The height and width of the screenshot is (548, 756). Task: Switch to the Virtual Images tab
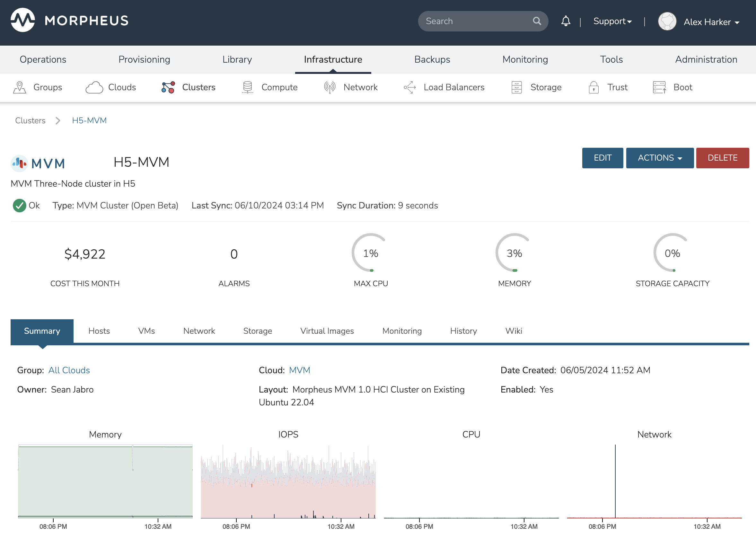tap(327, 331)
